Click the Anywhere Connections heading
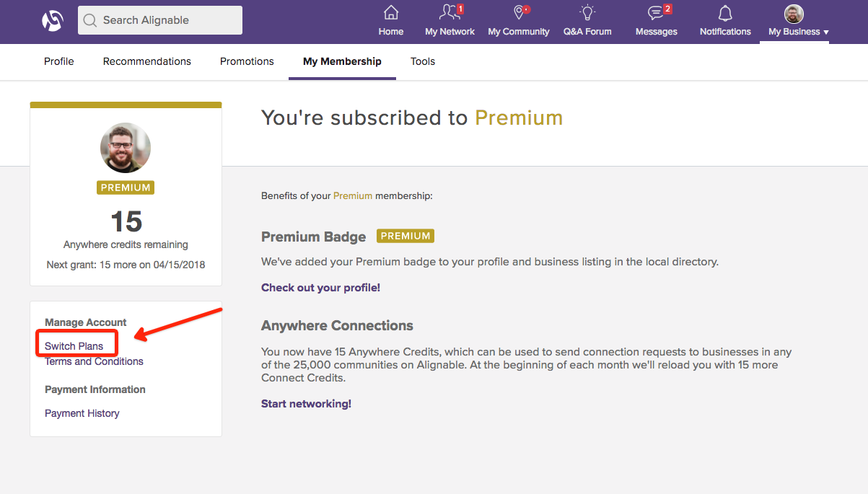The width and height of the screenshot is (868, 494). tap(337, 326)
